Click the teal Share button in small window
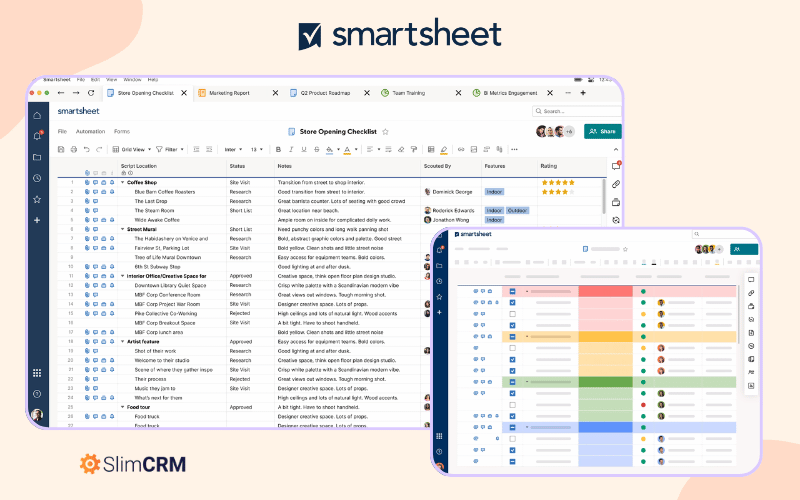Image resolution: width=800 pixels, height=500 pixels. (x=744, y=249)
